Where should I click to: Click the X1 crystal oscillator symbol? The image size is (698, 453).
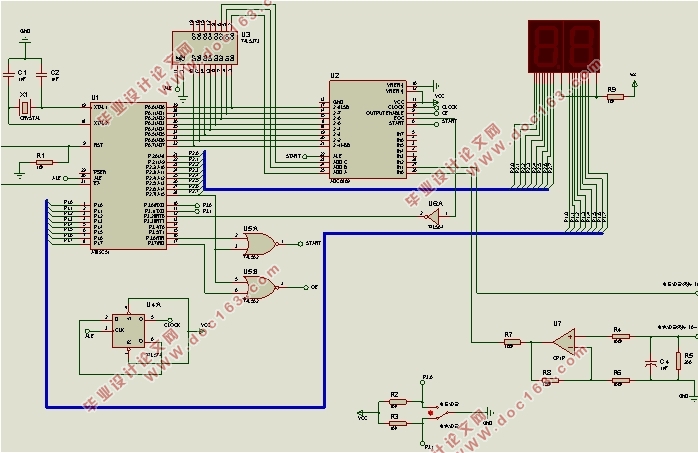tap(25, 107)
